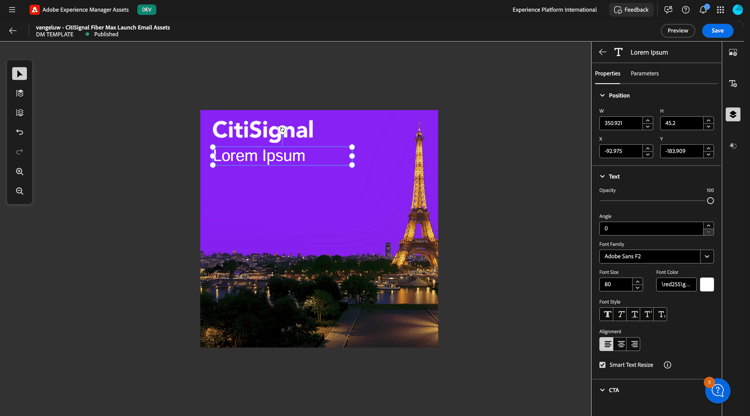Click the Font Color value field
The image size is (750, 416).
pos(676,285)
